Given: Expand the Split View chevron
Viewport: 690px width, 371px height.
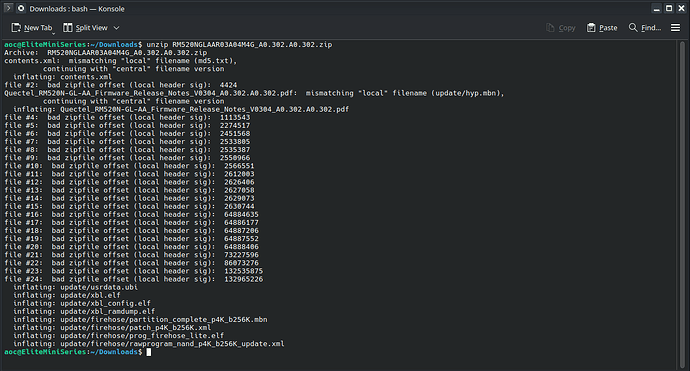Looking at the screenshot, I should (x=117, y=28).
